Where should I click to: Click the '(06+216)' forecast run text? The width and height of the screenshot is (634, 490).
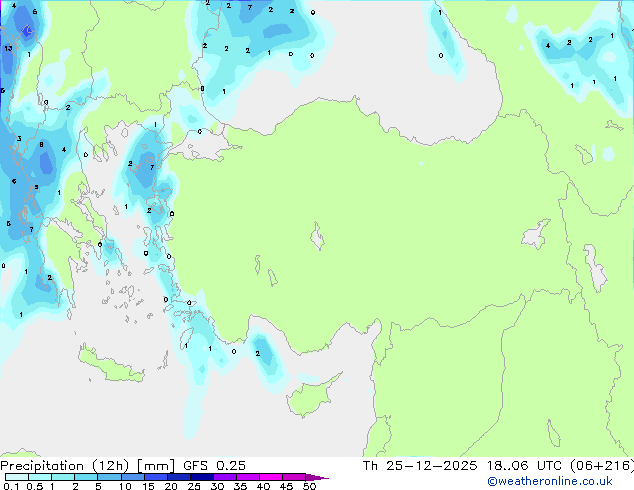click(602, 465)
